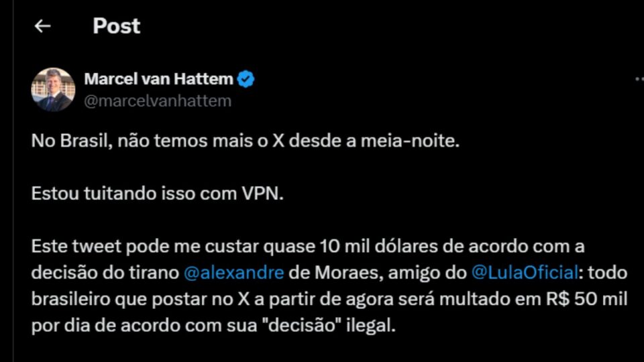Open Marcel van Hattem's profile picture
644x362 pixels.
pyautogui.click(x=53, y=89)
